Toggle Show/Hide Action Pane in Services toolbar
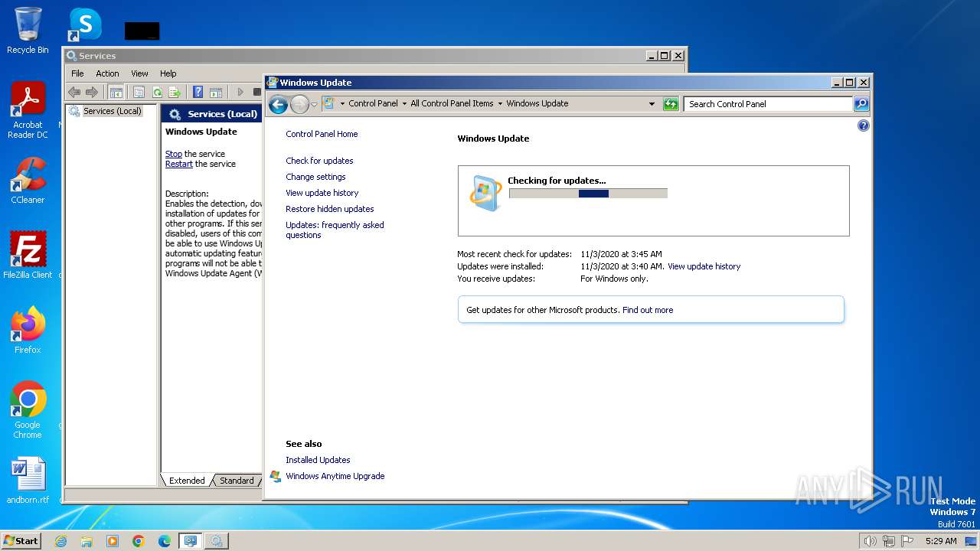Image resolution: width=980 pixels, height=551 pixels. tap(216, 92)
